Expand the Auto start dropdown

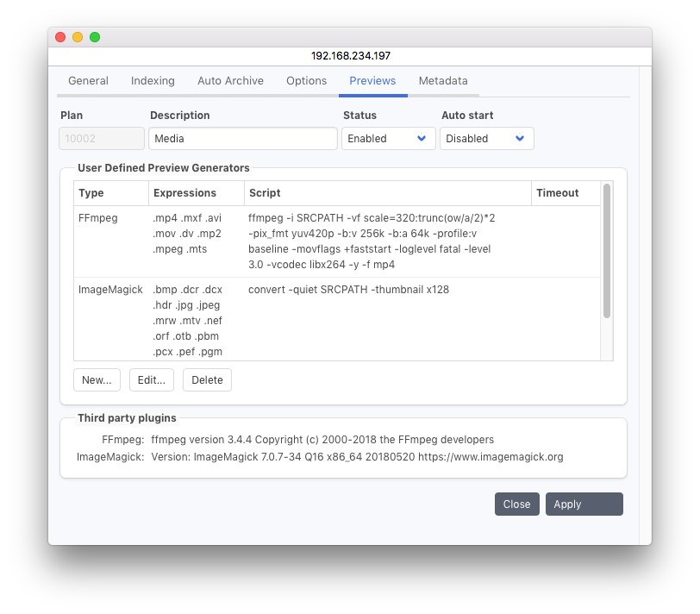[x=486, y=139]
